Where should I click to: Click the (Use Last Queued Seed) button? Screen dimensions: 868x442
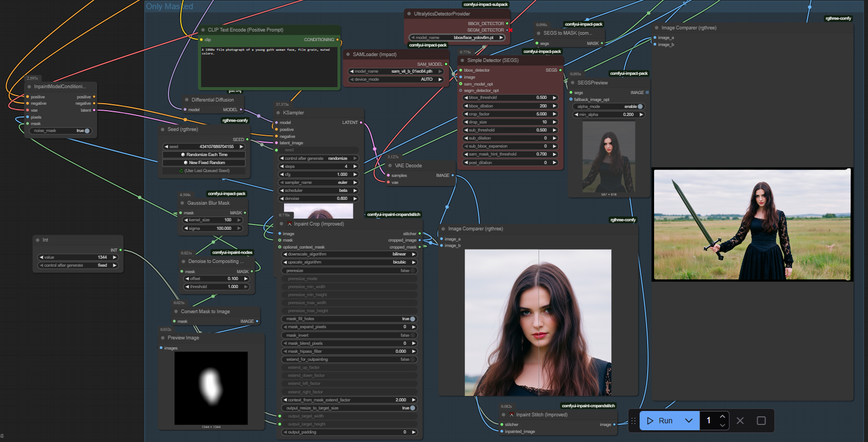204,170
